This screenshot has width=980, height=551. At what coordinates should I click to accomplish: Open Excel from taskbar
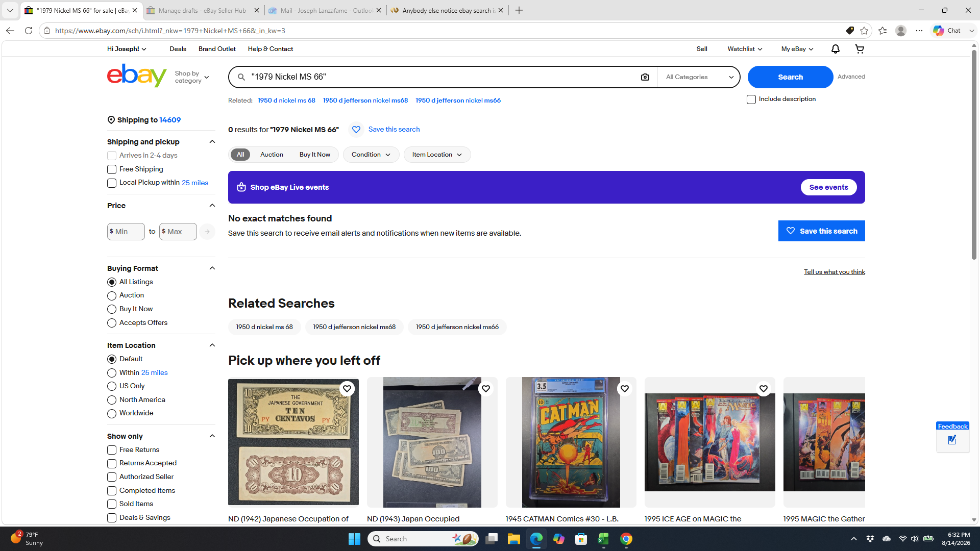tap(604, 539)
